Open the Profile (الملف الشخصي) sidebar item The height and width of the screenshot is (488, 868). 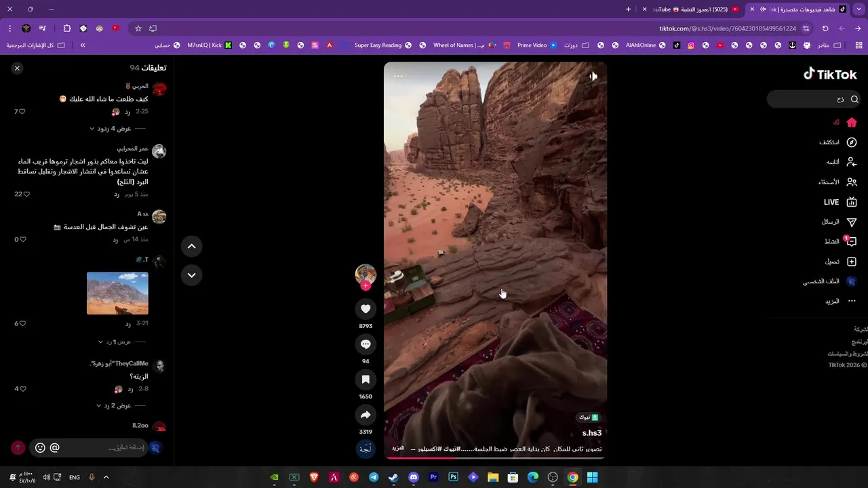point(830,281)
